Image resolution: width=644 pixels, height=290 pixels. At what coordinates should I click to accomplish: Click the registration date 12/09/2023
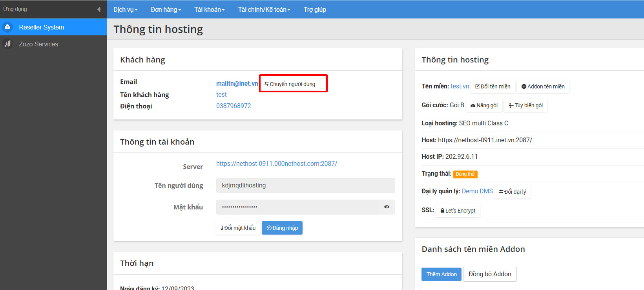(178, 288)
